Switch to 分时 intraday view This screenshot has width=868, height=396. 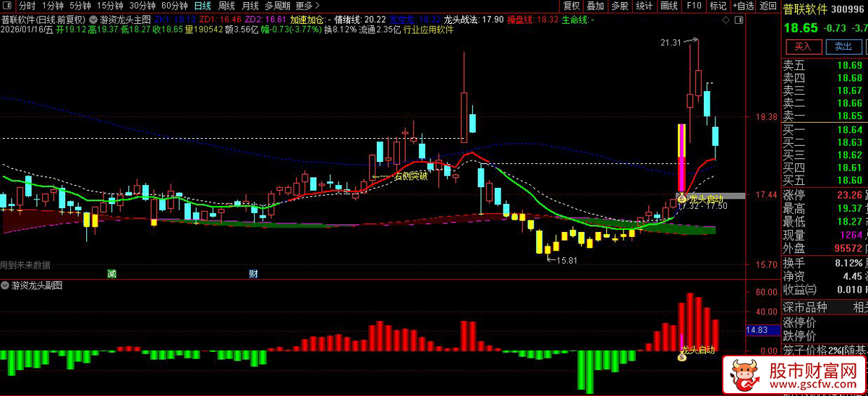pos(27,6)
